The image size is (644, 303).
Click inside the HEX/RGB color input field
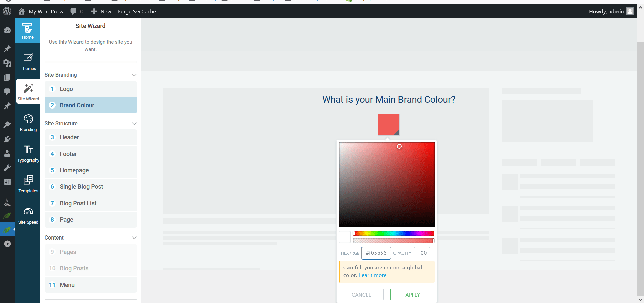pos(376,253)
